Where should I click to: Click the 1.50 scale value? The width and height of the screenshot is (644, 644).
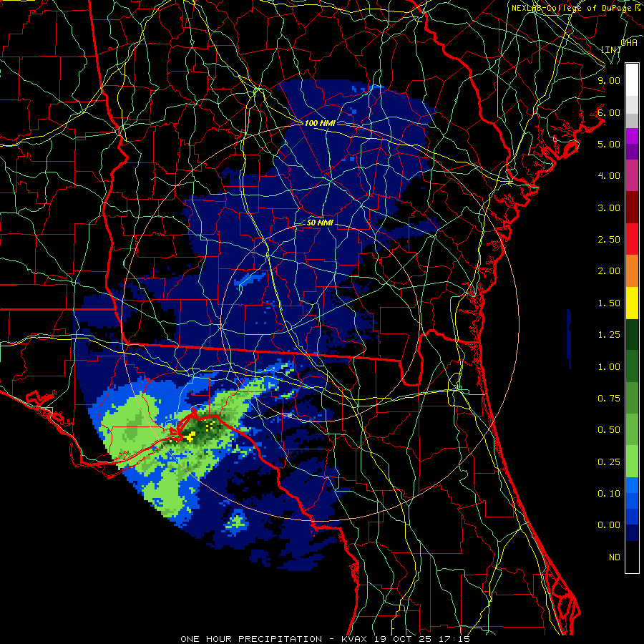coord(609,303)
